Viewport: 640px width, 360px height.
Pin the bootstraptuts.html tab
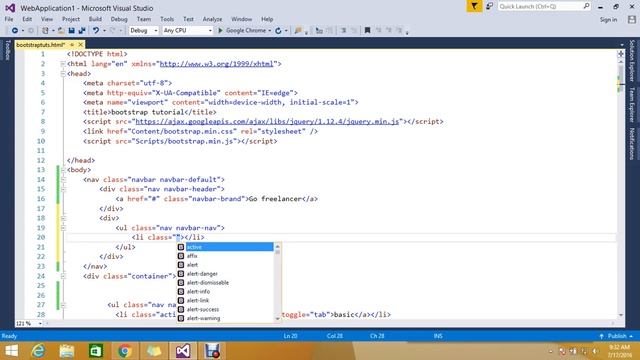(72, 44)
